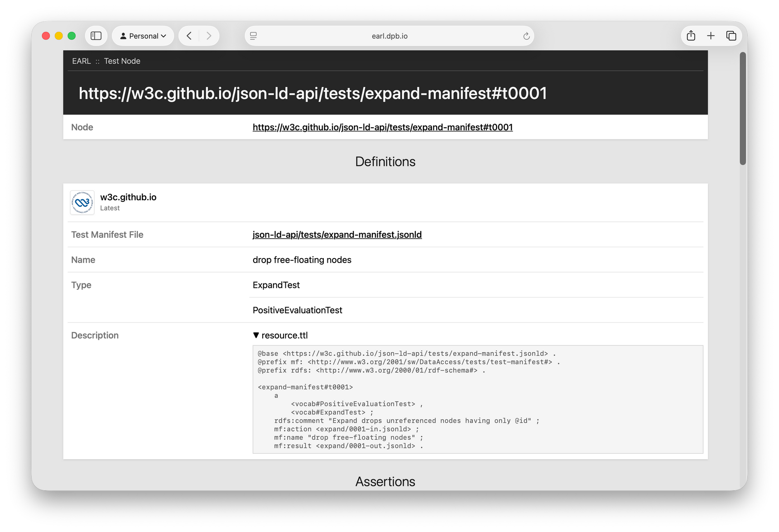The image size is (779, 532).
Task: Show the tab overview
Action: (731, 35)
